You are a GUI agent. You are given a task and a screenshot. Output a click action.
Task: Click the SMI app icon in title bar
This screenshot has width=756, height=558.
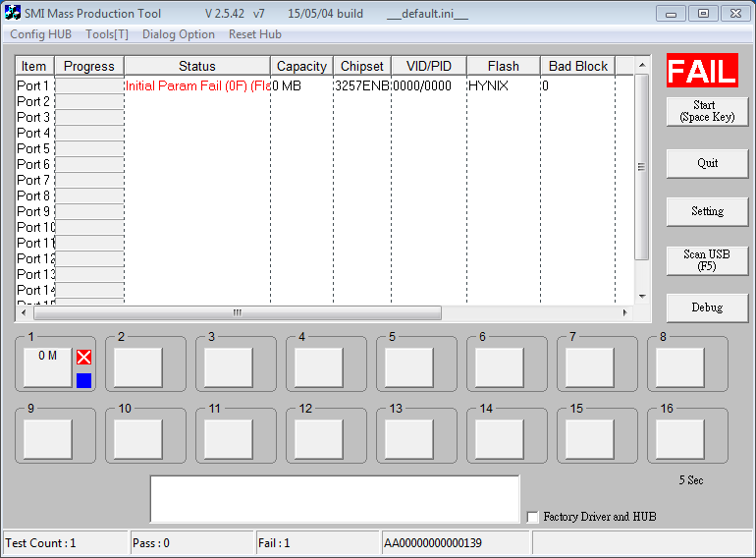(x=13, y=12)
